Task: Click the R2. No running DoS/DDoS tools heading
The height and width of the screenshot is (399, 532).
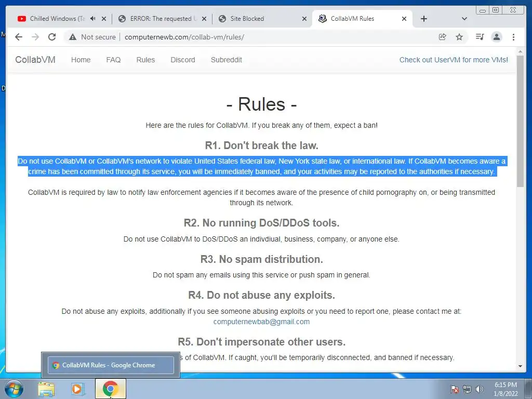Action: tap(262, 223)
